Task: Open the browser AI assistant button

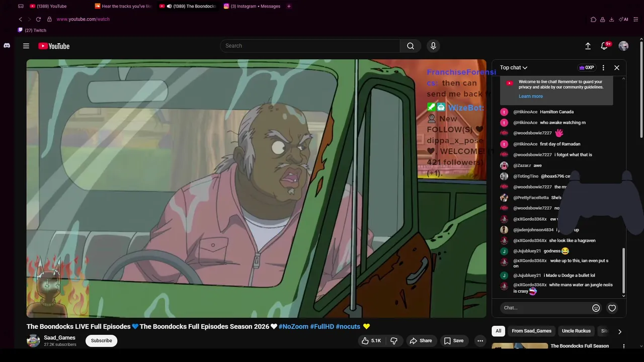Action: click(623, 19)
